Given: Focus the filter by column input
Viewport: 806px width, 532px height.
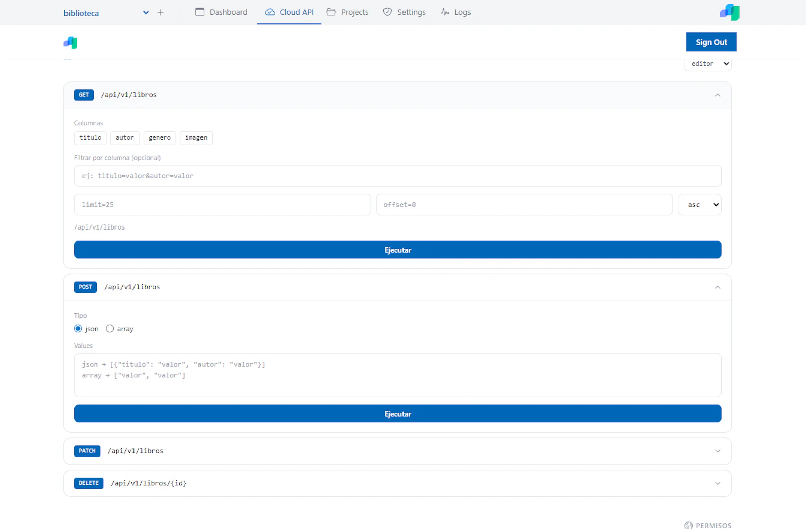Looking at the screenshot, I should tap(397, 176).
